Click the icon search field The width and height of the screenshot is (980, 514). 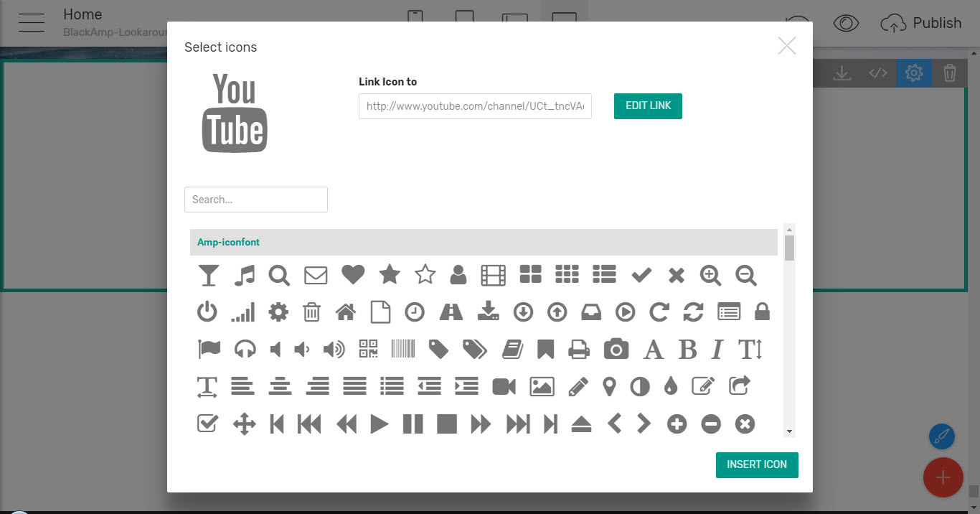coord(256,200)
